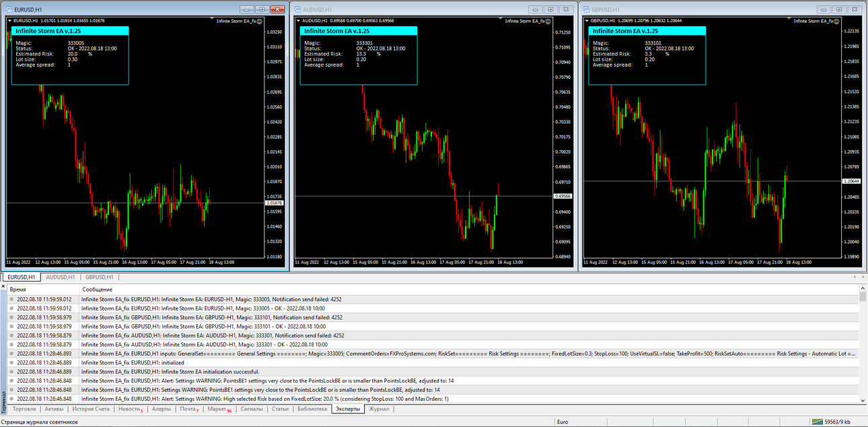
Task: Select the Эксперты terminal tab
Action: (348, 409)
